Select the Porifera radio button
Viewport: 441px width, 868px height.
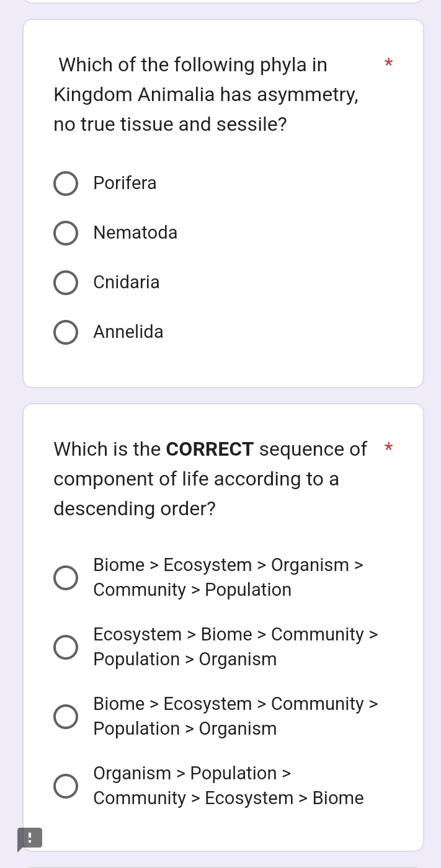66,184
